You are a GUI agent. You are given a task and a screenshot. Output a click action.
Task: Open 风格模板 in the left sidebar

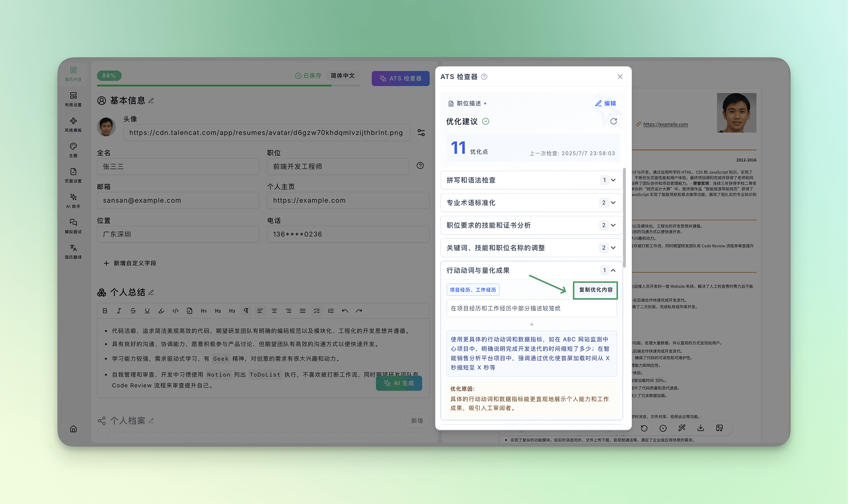pyautogui.click(x=73, y=124)
